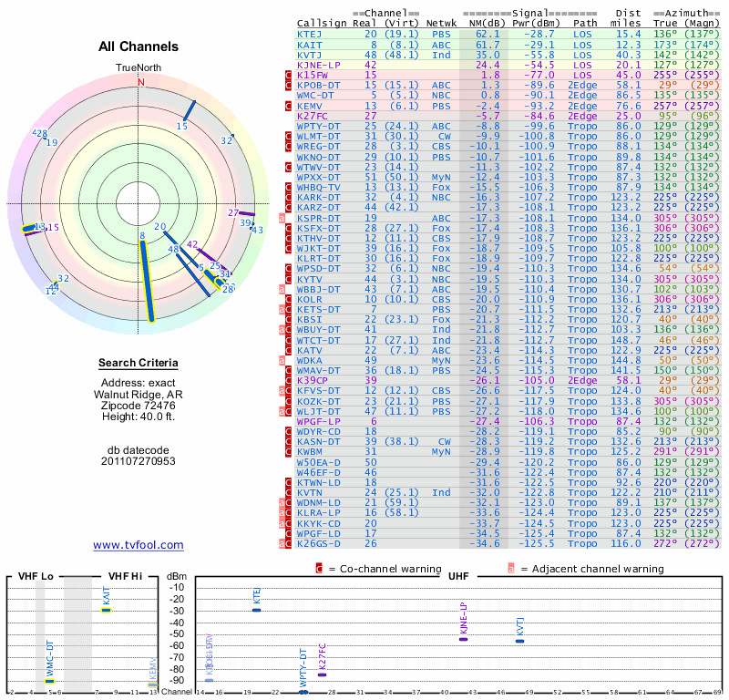Click the WMC-DT marker in the VHF Lo chart
Image resolution: width=729 pixels, height=700 pixels.
point(50,680)
